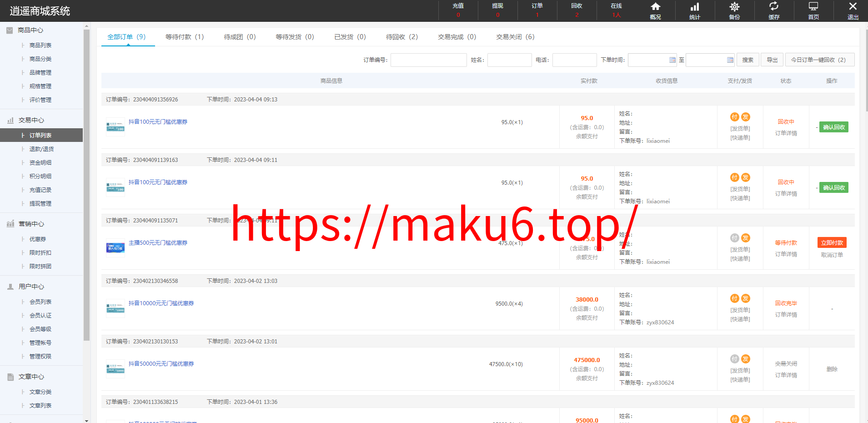
Task: Open the 备份 backup gear icon
Action: tap(734, 7)
